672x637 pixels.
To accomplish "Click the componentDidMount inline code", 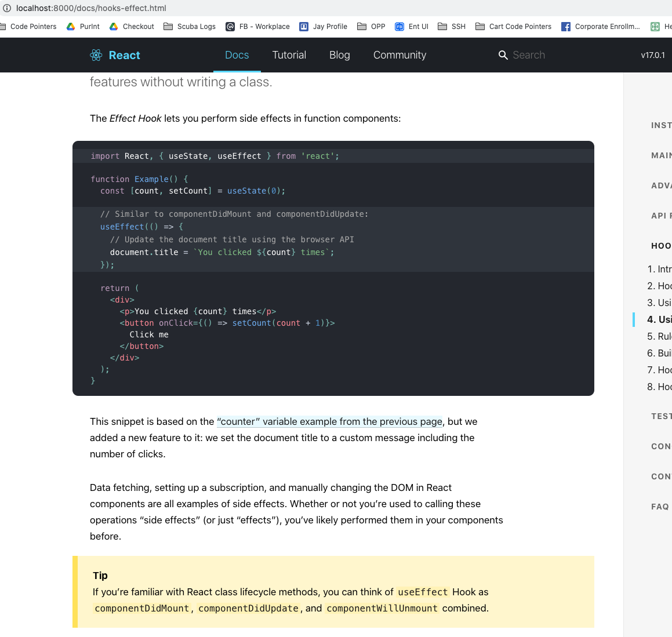I will (142, 608).
